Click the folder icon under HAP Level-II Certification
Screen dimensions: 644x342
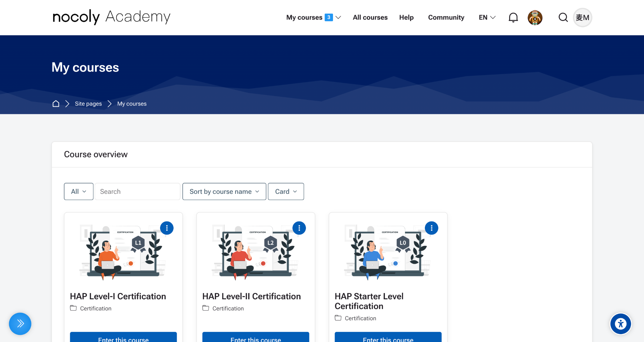coord(206,308)
